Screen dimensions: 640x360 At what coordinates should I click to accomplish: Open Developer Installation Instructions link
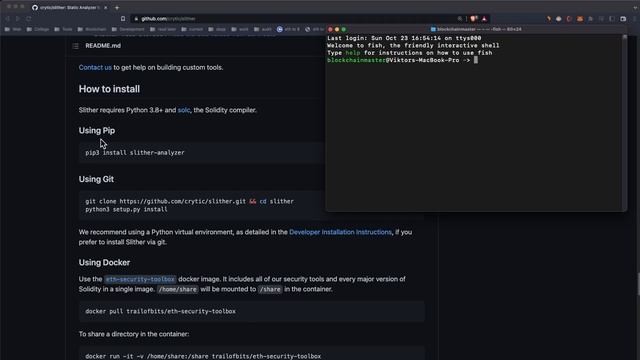point(340,232)
